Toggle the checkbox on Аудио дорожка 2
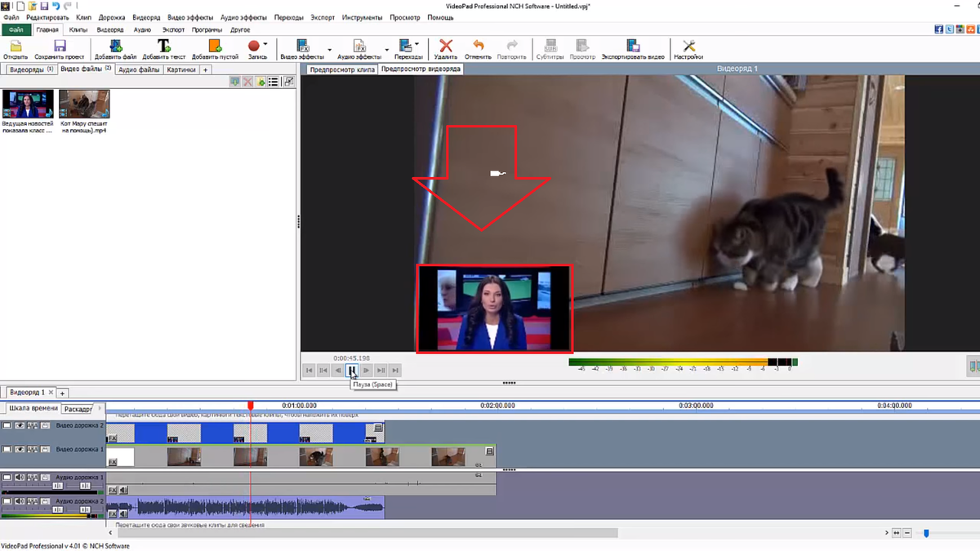This screenshot has width=980, height=551. tap(7, 501)
